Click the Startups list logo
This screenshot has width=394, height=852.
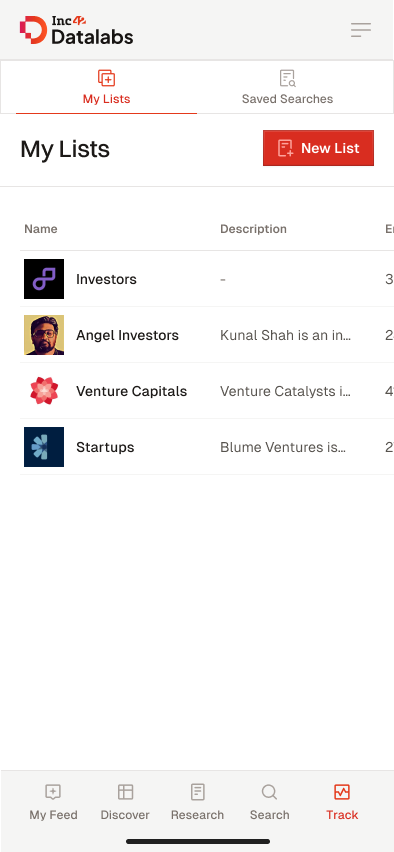(x=44, y=447)
